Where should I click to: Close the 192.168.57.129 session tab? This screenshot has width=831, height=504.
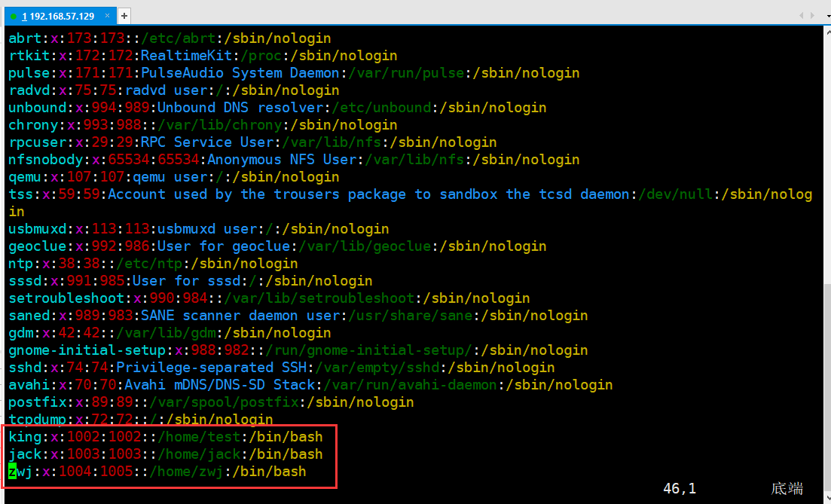click(x=107, y=16)
